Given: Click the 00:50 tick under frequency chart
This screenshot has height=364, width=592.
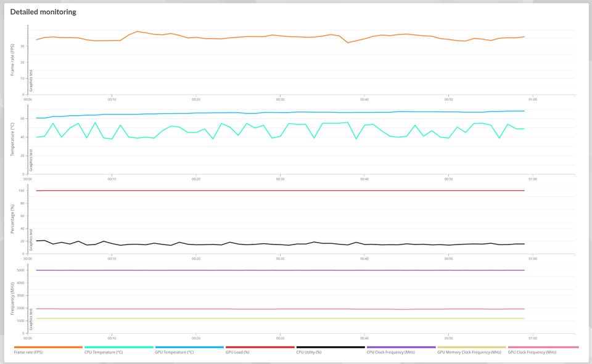Looking at the screenshot, I should pyautogui.click(x=448, y=338).
